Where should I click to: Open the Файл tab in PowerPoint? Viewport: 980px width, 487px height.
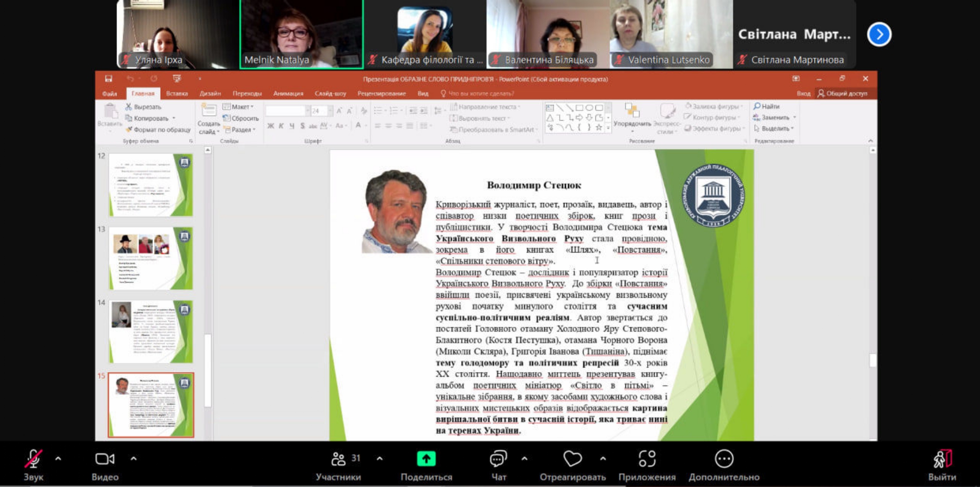click(x=110, y=94)
